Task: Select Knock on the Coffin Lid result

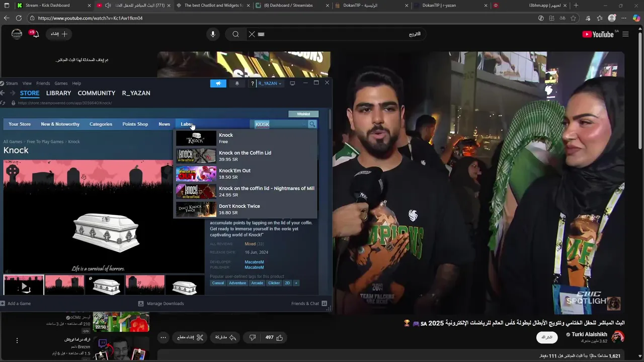Action: [246, 156]
